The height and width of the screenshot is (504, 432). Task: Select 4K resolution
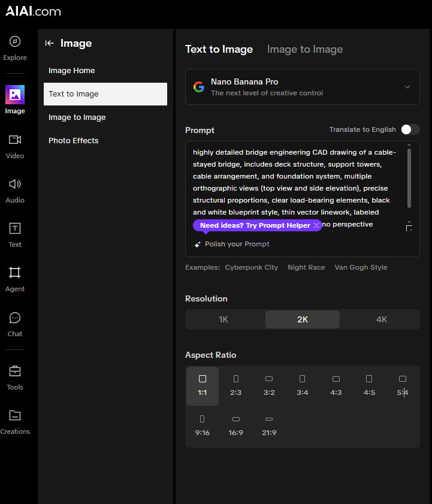[382, 319]
